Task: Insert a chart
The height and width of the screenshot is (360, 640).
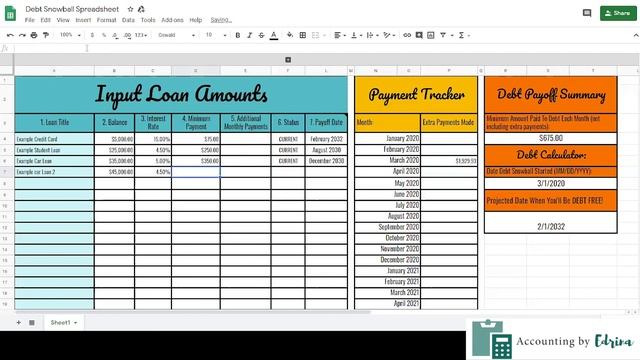Action: (x=431, y=36)
